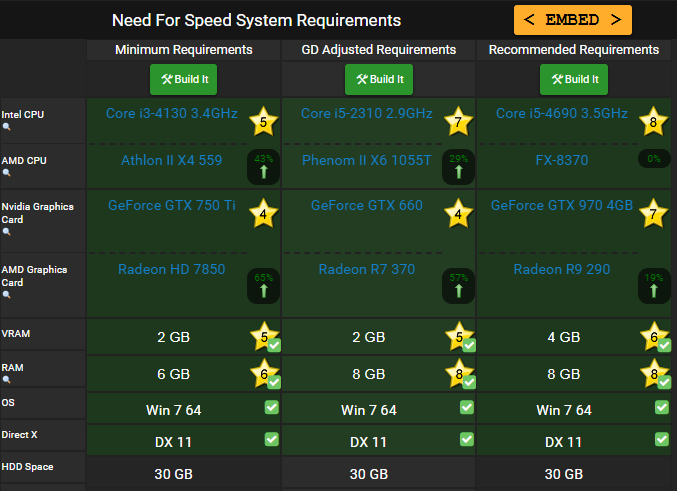The width and height of the screenshot is (677, 491).
Task: Click the checkmark in GD Adjusted DX 11 cell
Action: (x=467, y=439)
